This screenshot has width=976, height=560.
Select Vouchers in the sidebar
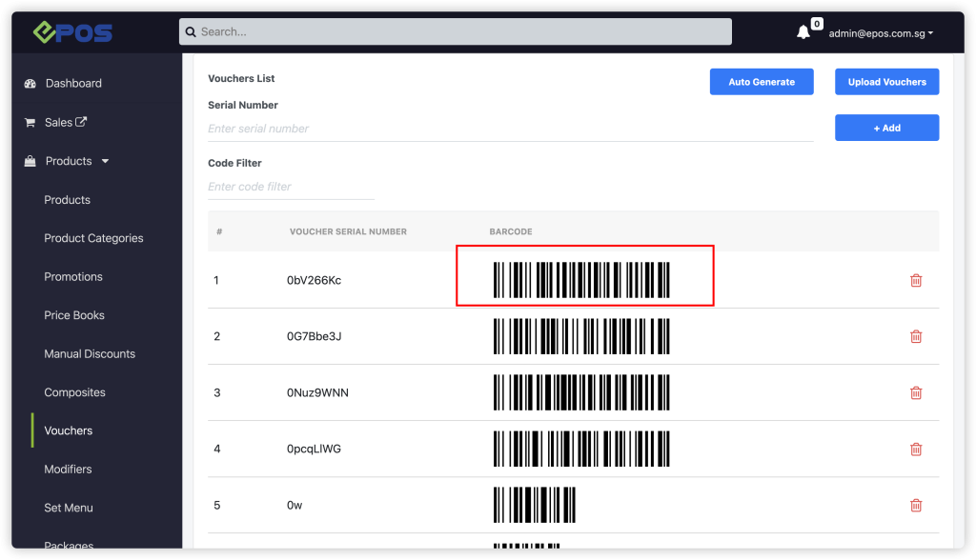(x=69, y=430)
